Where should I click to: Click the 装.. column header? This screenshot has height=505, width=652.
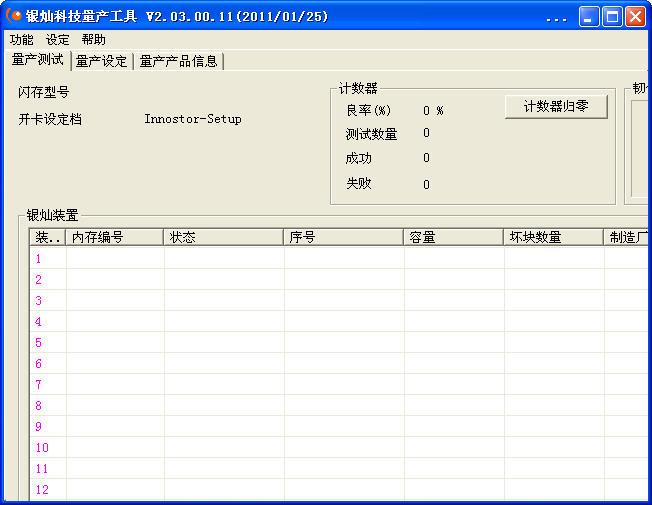(47, 237)
